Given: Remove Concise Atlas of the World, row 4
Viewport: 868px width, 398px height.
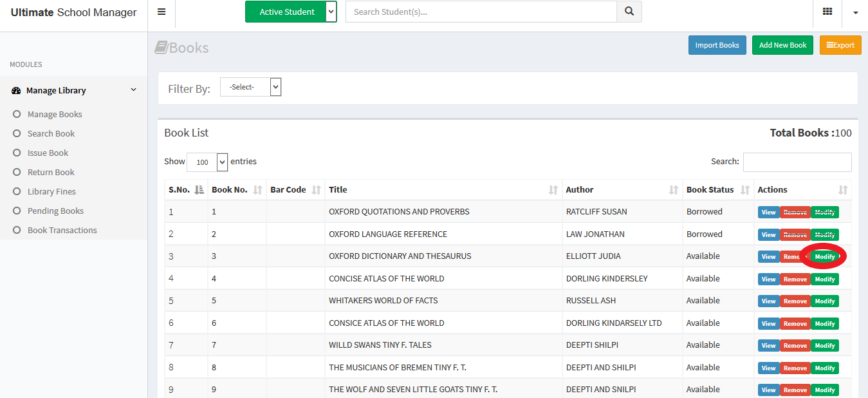Looking at the screenshot, I should [x=795, y=280].
